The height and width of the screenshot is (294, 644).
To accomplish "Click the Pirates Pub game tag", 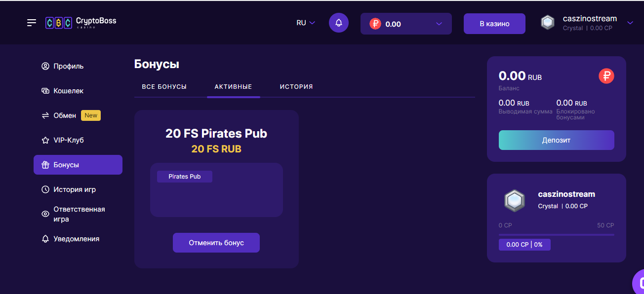I will click(x=185, y=177).
